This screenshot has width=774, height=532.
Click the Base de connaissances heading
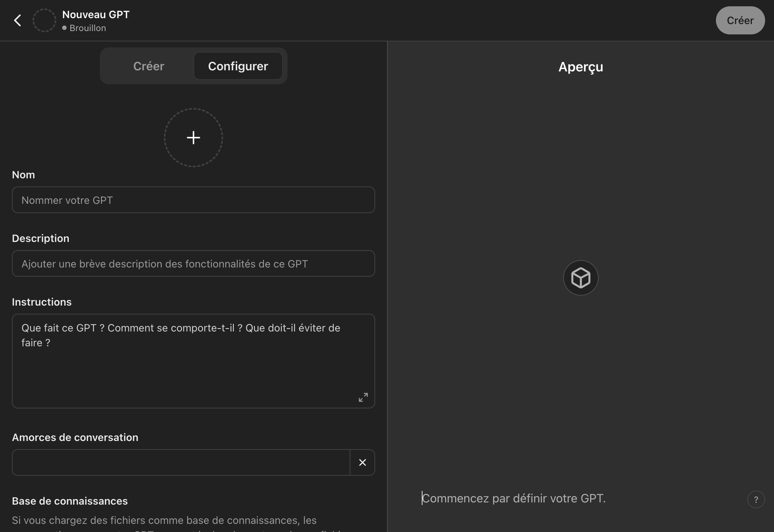pos(70,501)
